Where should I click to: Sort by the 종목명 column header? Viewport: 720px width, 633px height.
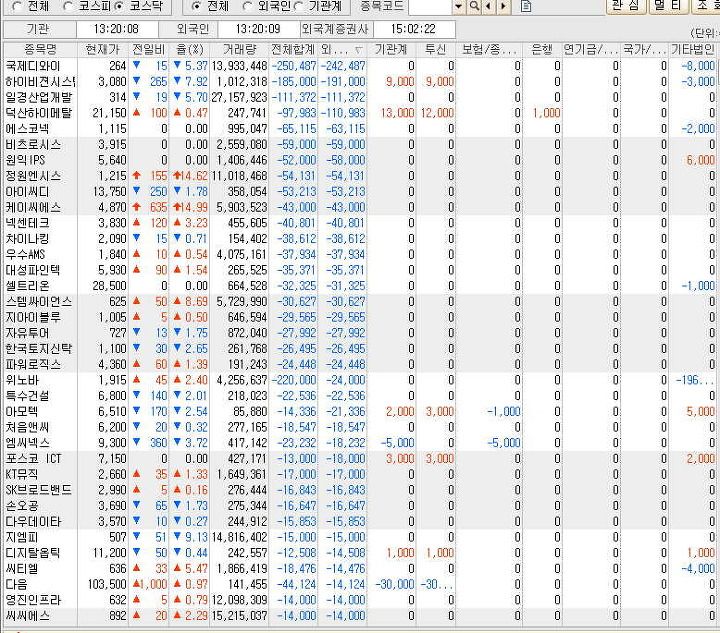click(x=40, y=50)
